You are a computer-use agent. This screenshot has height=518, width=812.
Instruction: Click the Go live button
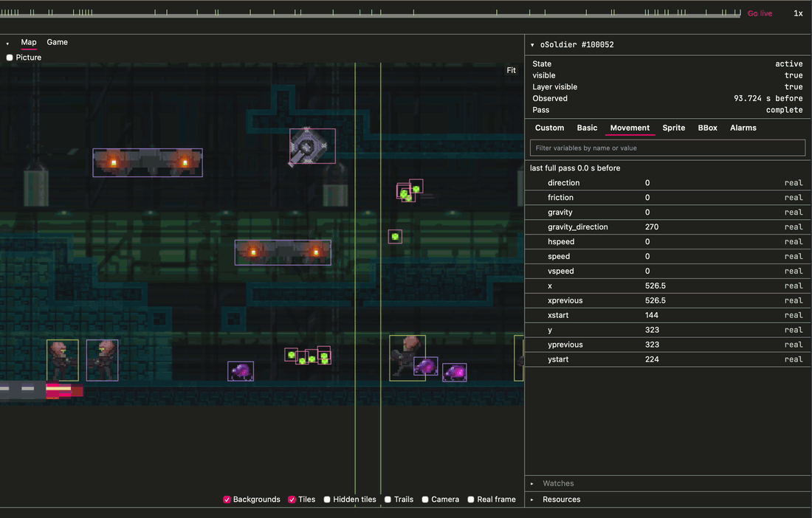click(760, 13)
